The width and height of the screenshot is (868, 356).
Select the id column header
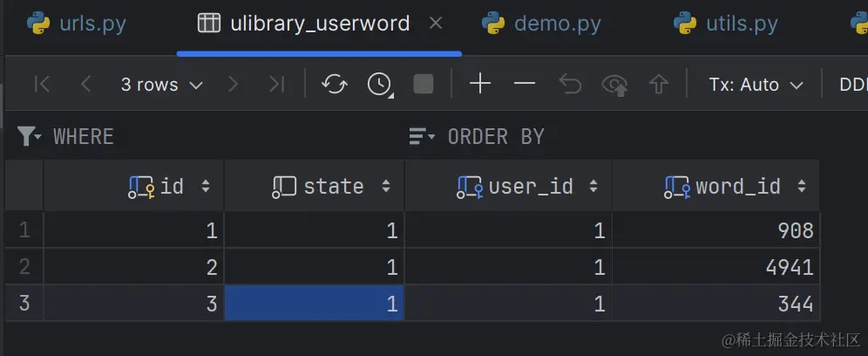(x=133, y=187)
